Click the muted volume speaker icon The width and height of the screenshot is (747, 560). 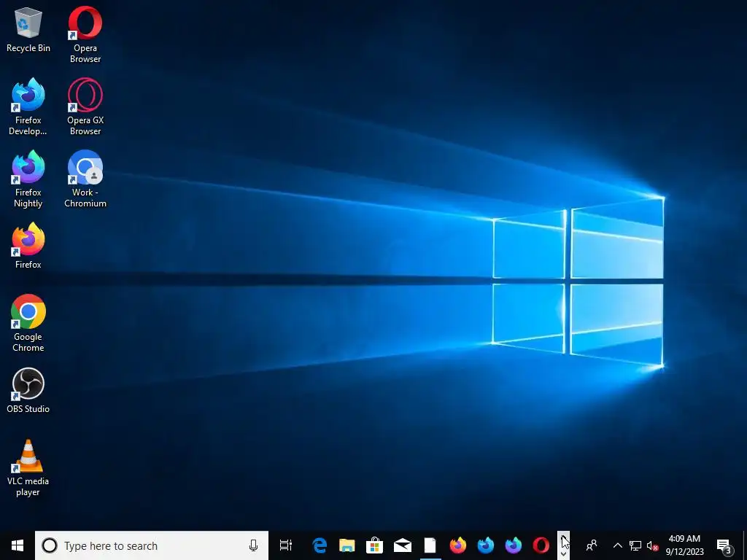(652, 545)
